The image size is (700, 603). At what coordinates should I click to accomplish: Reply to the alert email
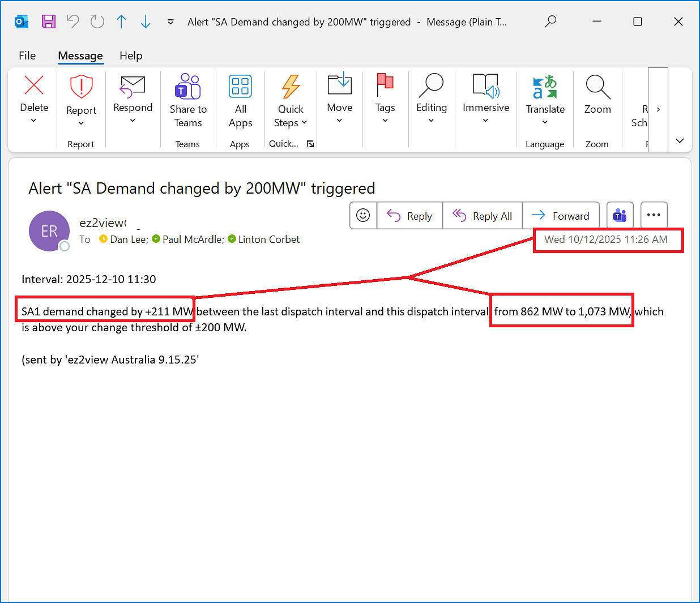pyautogui.click(x=409, y=216)
